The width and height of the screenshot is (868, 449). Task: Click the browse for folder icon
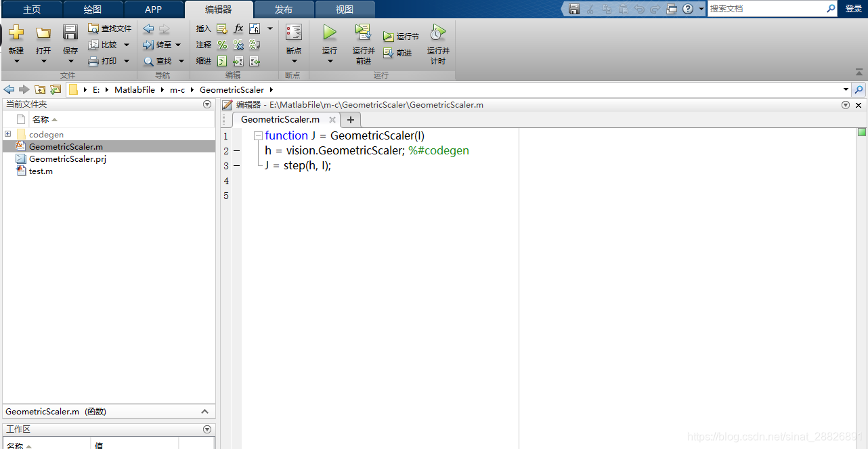point(56,89)
